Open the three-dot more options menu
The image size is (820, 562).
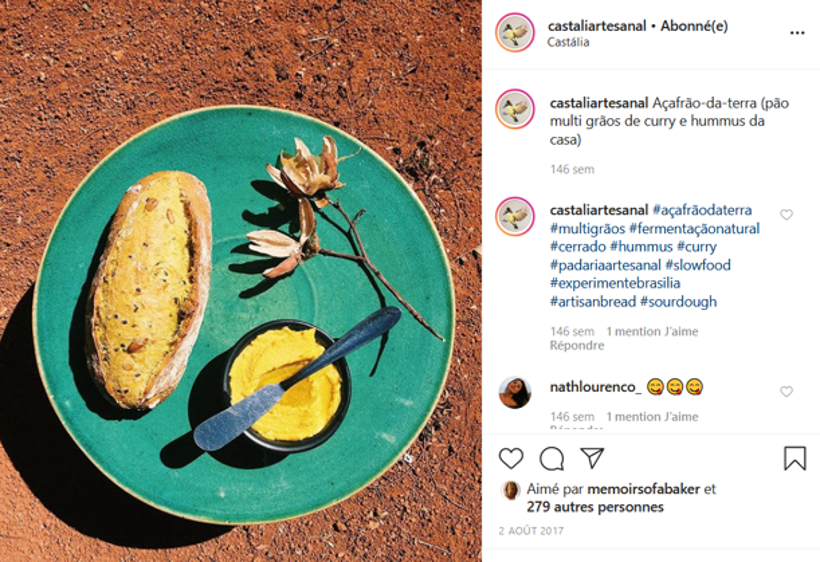click(x=797, y=33)
